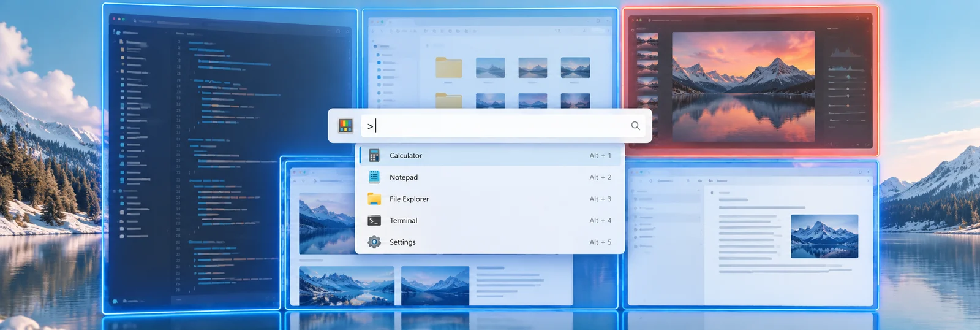
Task: Open the second bottom thumbnail in the gallery window
Action: point(435,286)
